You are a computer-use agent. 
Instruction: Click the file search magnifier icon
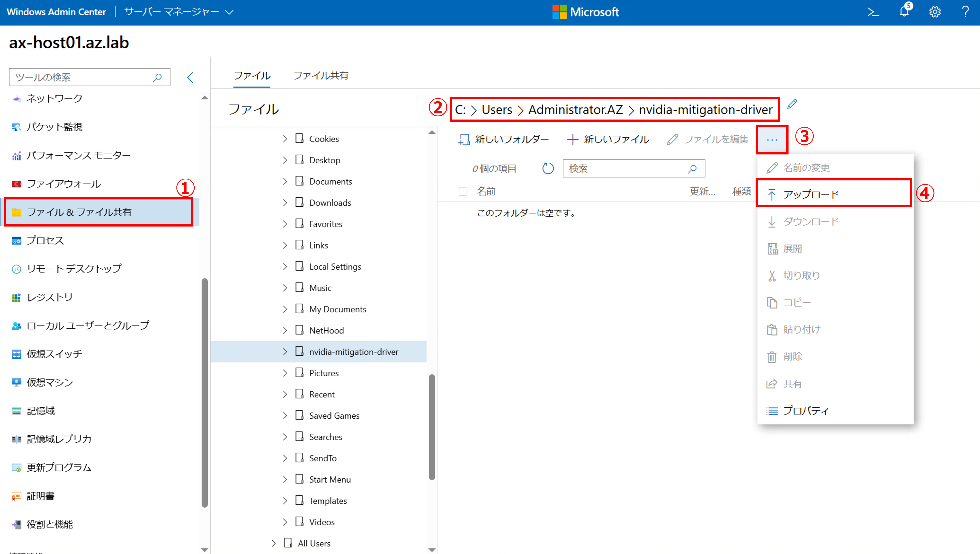(692, 169)
